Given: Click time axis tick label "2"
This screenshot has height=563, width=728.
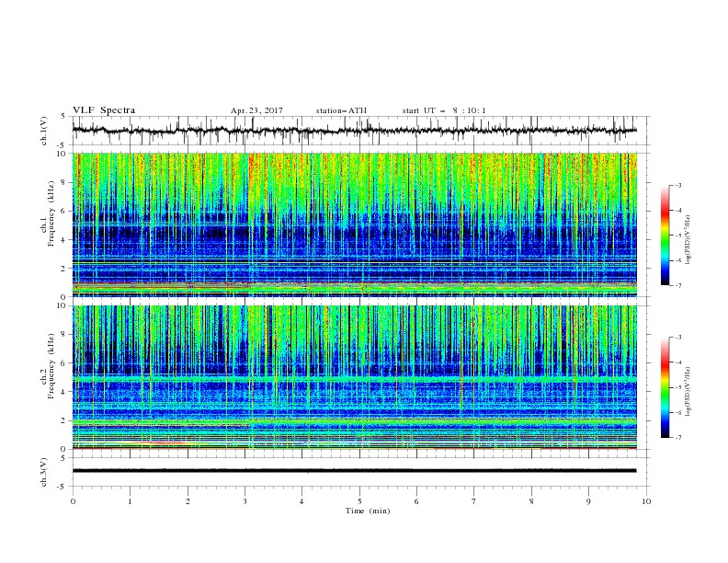Looking at the screenshot, I should 188,501.
